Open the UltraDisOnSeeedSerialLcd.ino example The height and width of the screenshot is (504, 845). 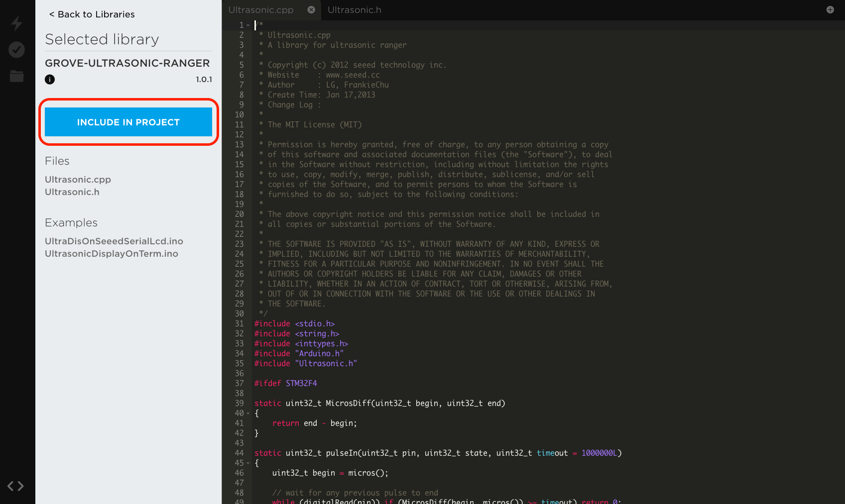point(114,241)
